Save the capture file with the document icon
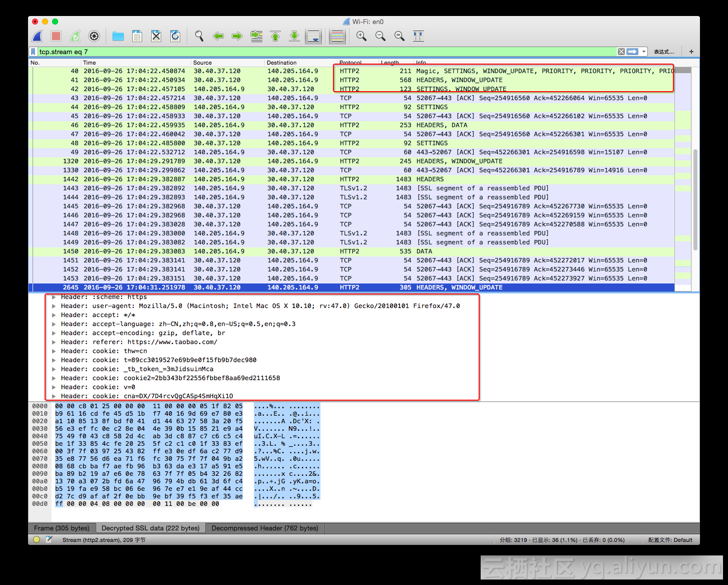The width and height of the screenshot is (728, 585). pos(137,36)
